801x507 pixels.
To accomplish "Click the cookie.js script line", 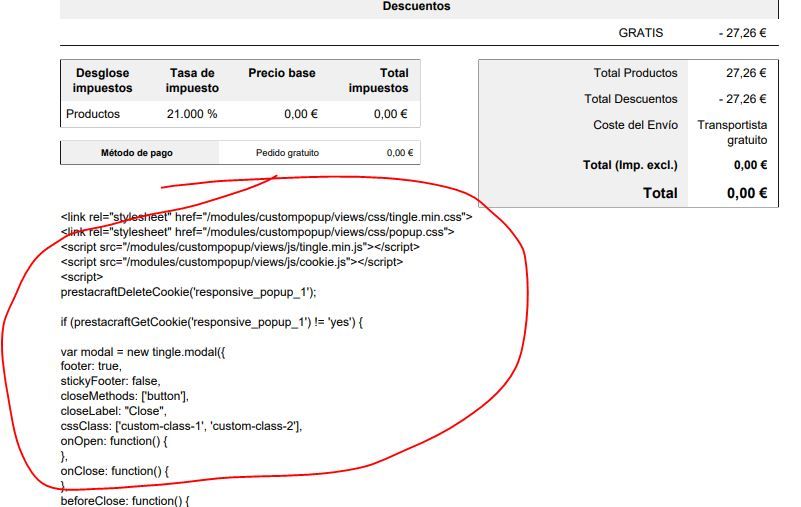I will (232, 262).
